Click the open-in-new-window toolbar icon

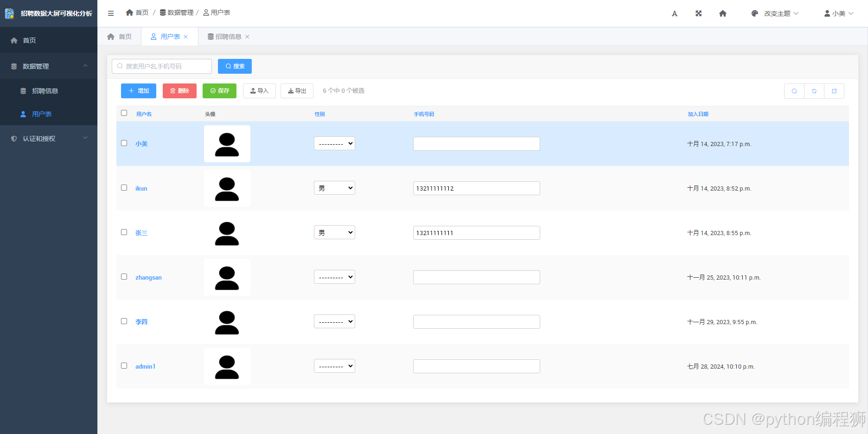click(834, 91)
